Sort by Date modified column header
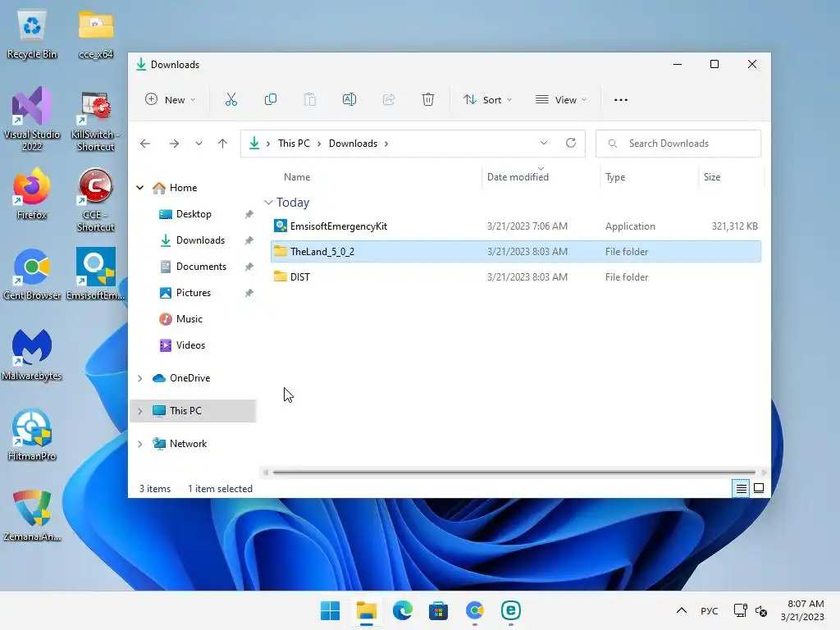Viewport: 840px width, 630px height. pos(518,177)
